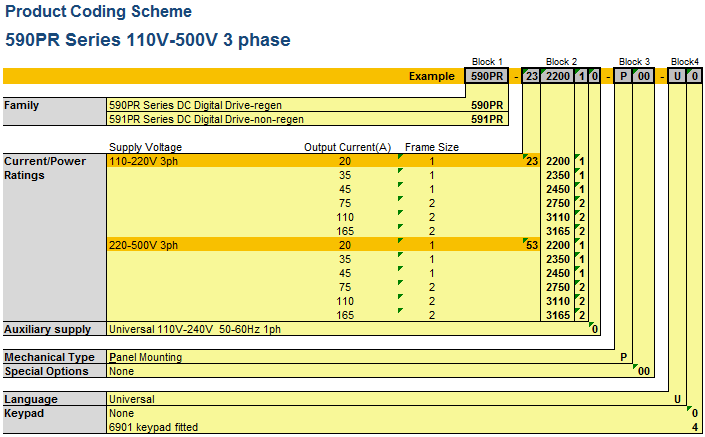Click the 0 code in the Auxiliary supply row

tap(594, 329)
